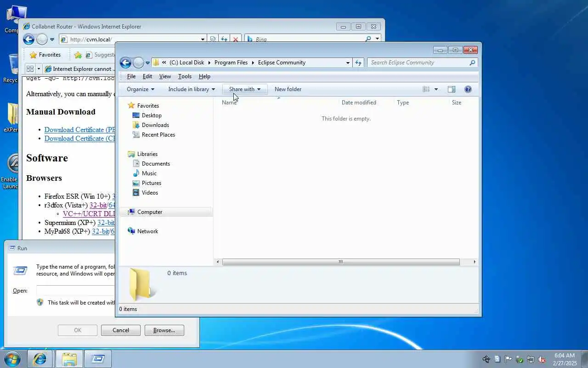Open view options dropdown arrow

tap(436, 89)
